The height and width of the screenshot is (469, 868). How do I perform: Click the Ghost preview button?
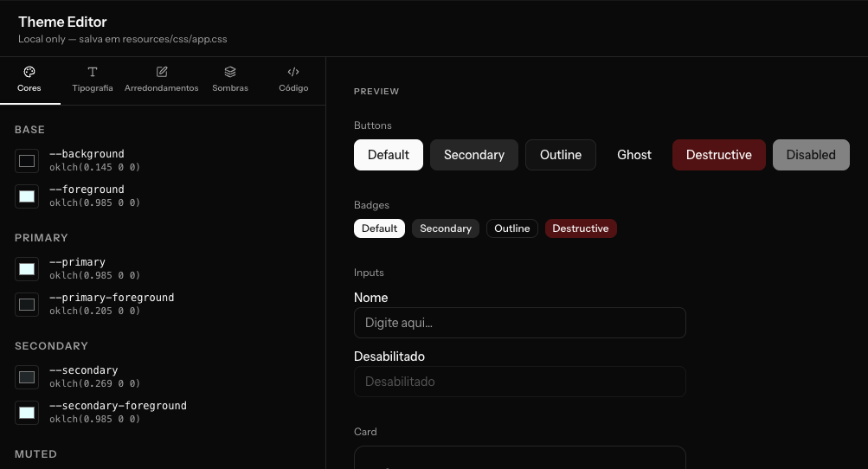634,155
